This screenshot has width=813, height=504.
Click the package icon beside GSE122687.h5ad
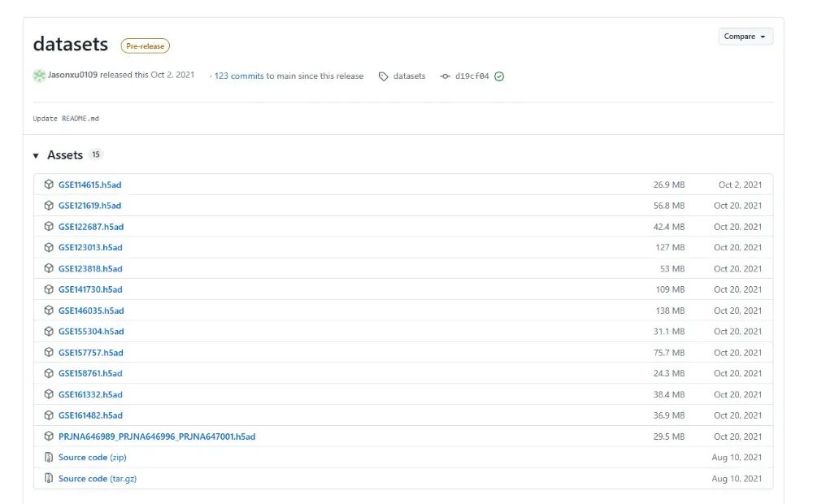[49, 226]
